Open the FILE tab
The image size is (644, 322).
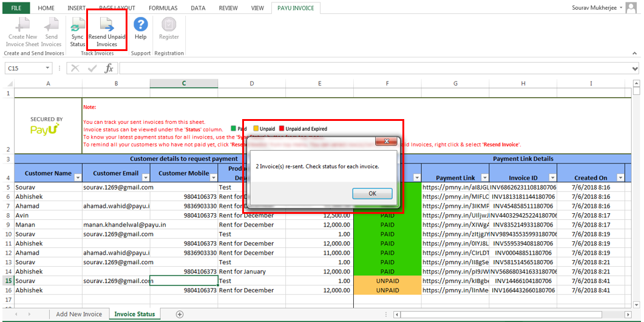tap(16, 8)
